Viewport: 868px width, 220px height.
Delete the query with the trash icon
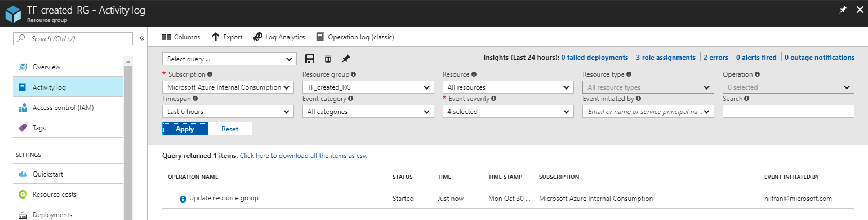click(x=328, y=59)
